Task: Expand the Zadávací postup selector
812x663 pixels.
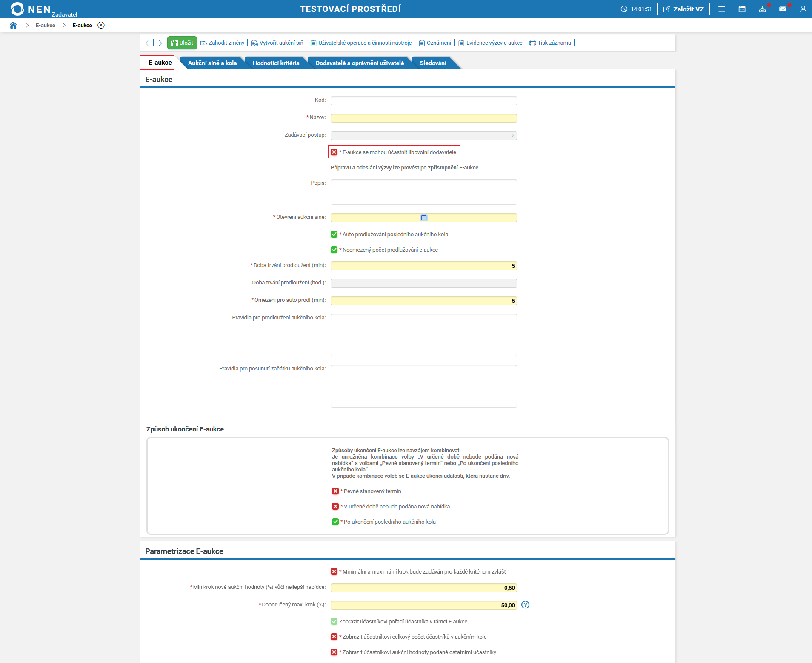Action: pos(512,135)
